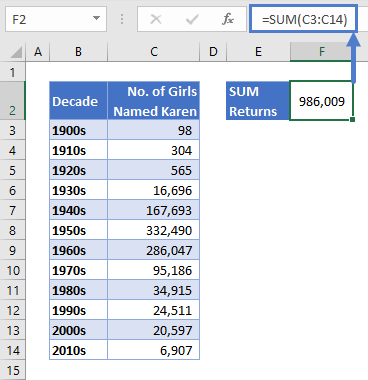
Task: Click the SUM Returns label cell
Action: [258, 101]
